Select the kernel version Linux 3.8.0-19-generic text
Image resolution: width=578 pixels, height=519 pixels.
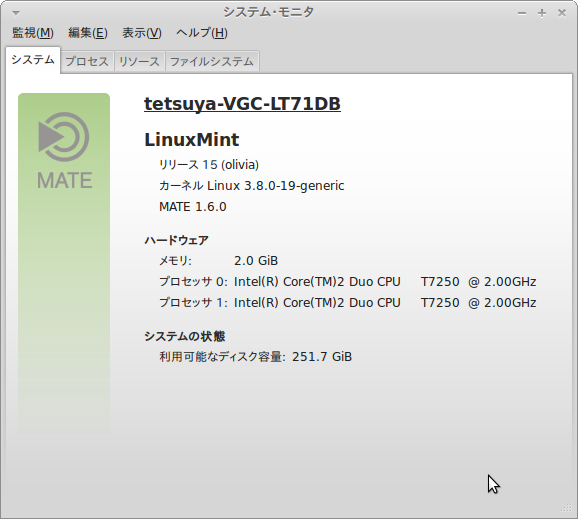(276, 186)
